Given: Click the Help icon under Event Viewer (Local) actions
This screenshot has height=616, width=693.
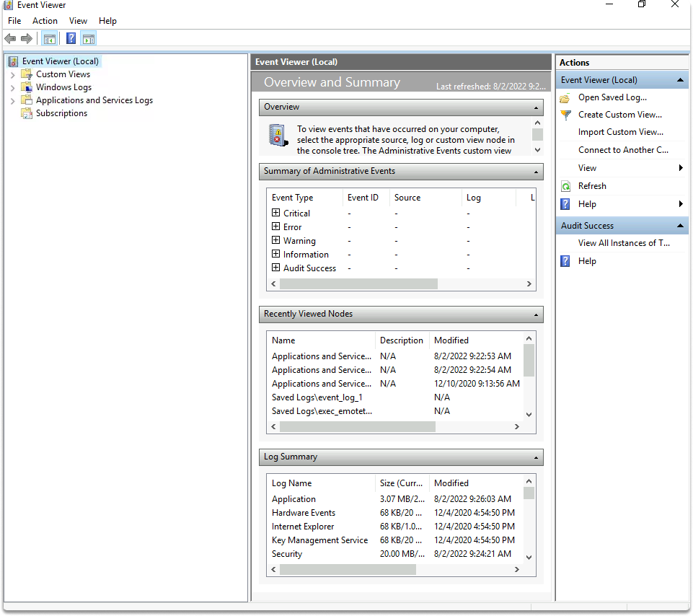Looking at the screenshot, I should pos(565,204).
